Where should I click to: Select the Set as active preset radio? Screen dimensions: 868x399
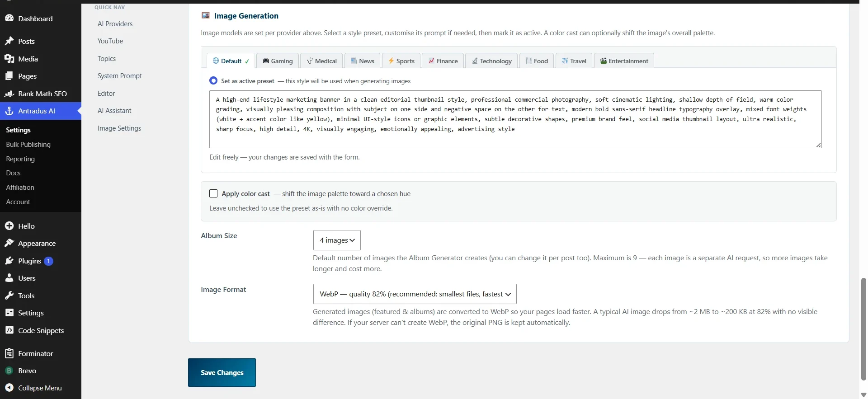[x=213, y=81]
